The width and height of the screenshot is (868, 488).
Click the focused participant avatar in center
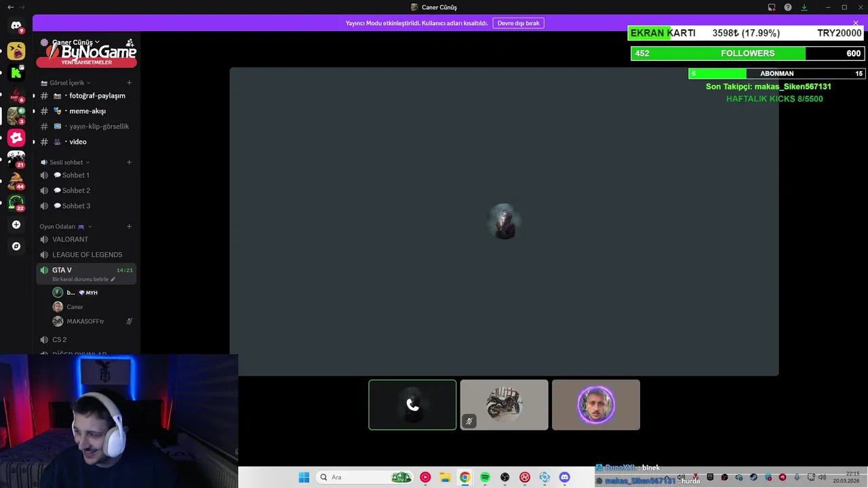pyautogui.click(x=504, y=222)
